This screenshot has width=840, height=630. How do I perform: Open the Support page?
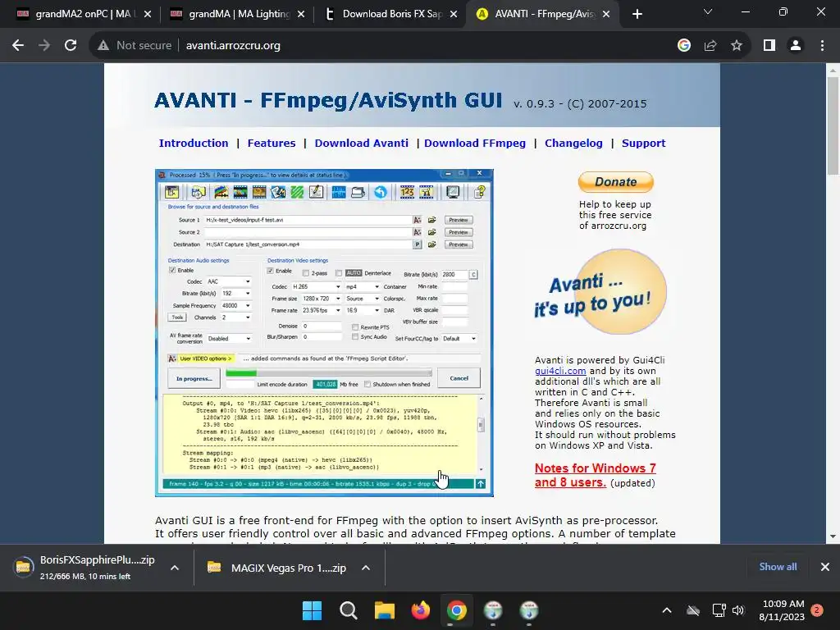tap(643, 143)
